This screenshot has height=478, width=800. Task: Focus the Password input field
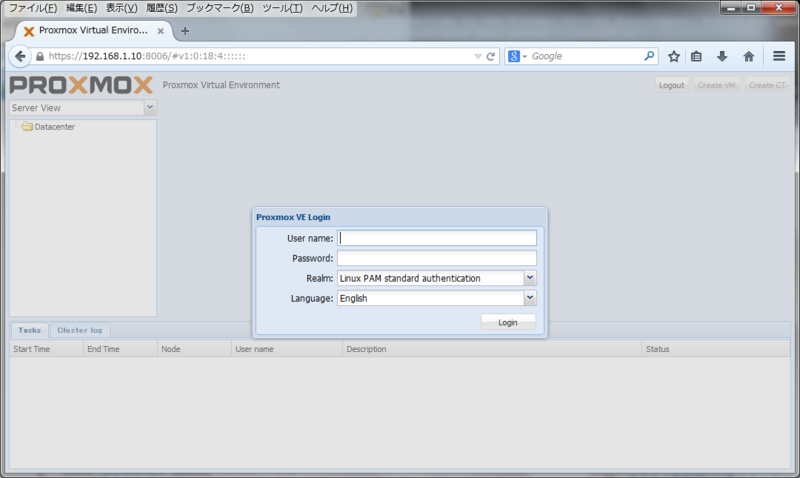pos(437,258)
